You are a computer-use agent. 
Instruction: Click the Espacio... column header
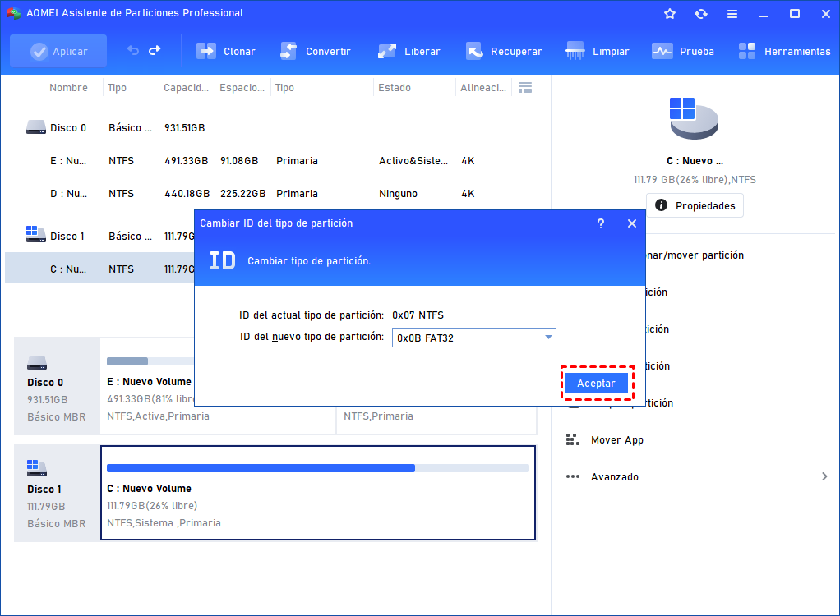242,88
